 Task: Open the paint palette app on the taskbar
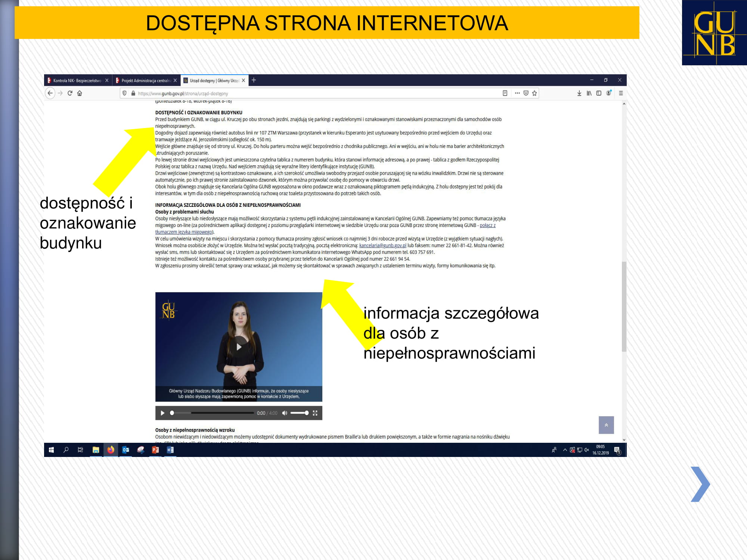tap(140, 450)
